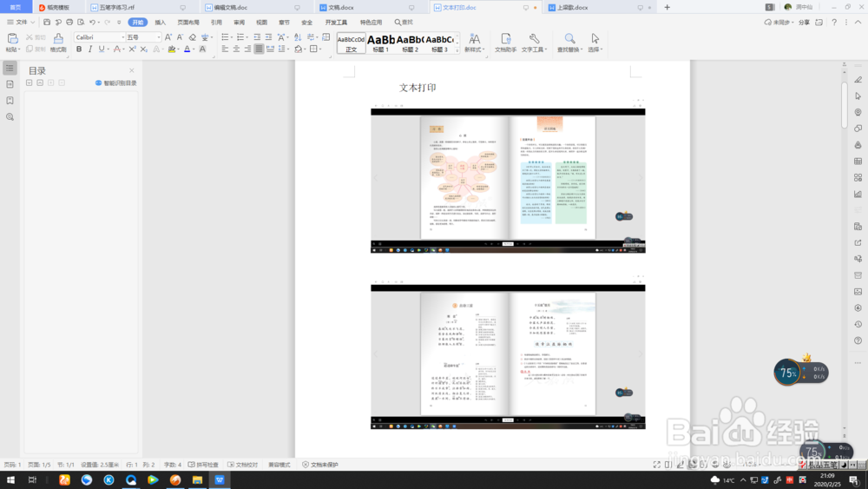Center align the paragraph
868x489 pixels.
(x=236, y=50)
